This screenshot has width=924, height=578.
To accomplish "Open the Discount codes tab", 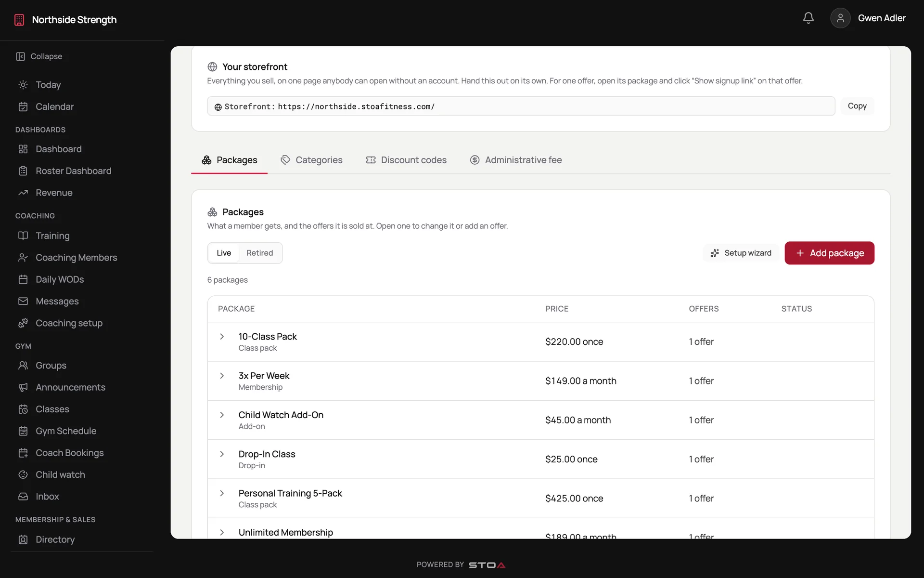I will pyautogui.click(x=406, y=160).
